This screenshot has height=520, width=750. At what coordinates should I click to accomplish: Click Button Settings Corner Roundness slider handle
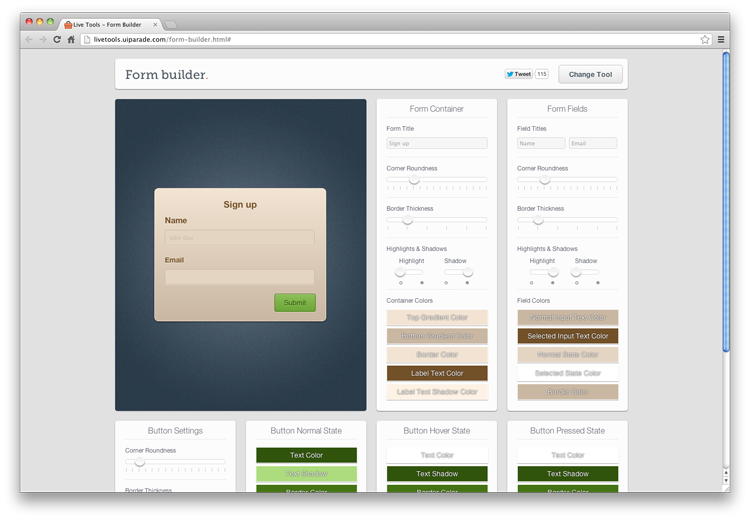point(139,462)
